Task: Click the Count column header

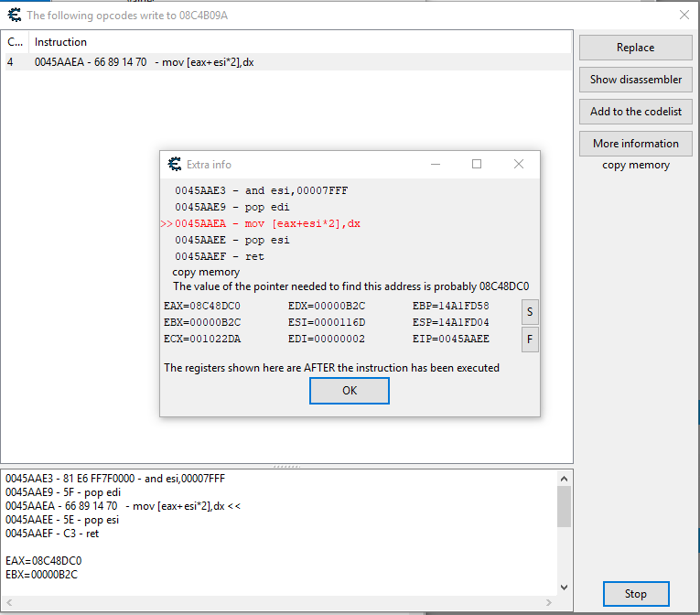Action: 16,42
